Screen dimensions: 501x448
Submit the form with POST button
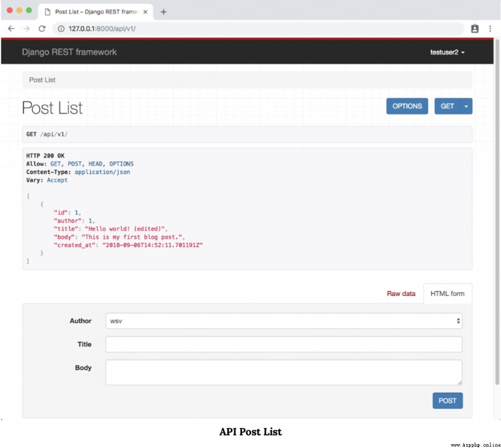point(447,400)
